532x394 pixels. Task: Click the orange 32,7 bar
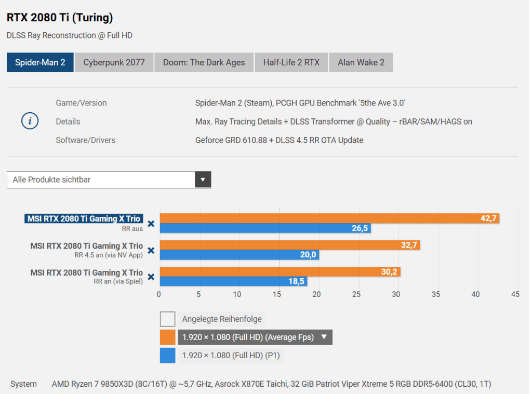290,245
